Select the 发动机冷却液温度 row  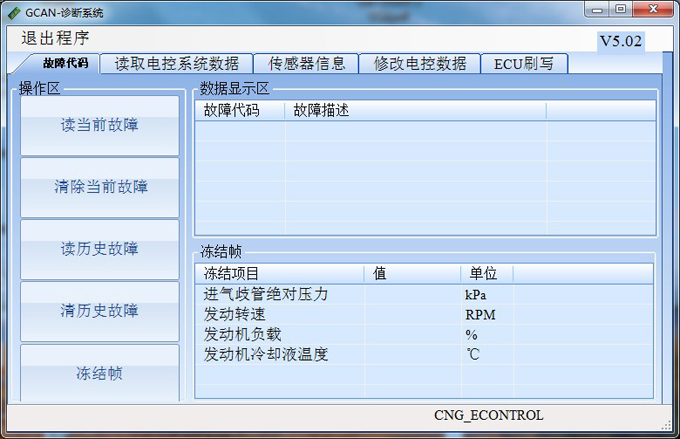click(x=266, y=354)
